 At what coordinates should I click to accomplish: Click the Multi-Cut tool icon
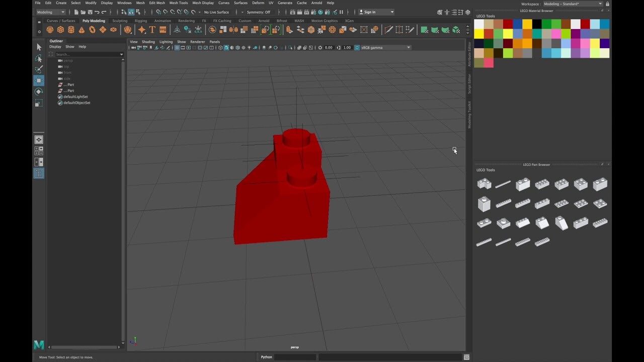[388, 30]
